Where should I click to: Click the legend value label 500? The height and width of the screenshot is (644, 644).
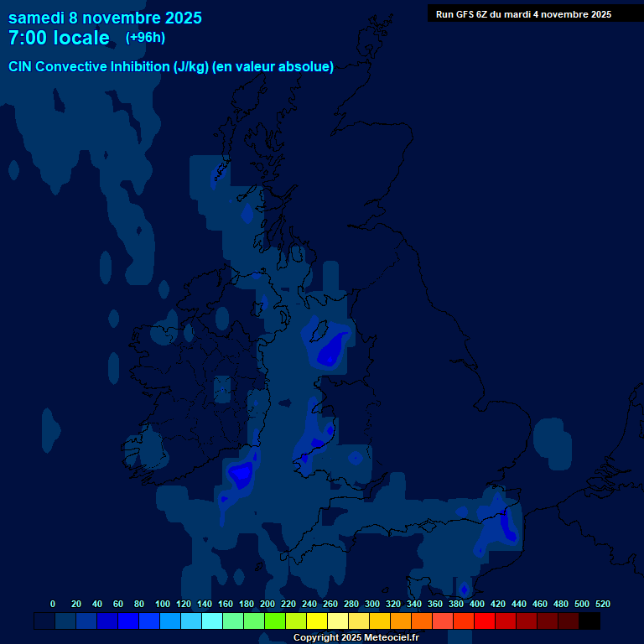click(x=582, y=604)
